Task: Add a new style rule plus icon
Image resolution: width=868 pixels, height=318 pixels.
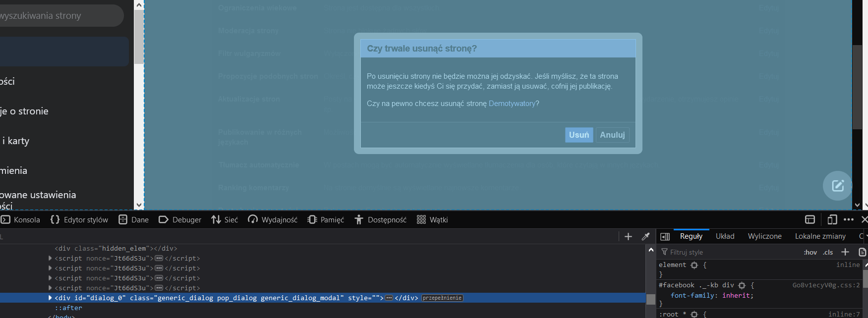Action: coord(845,252)
